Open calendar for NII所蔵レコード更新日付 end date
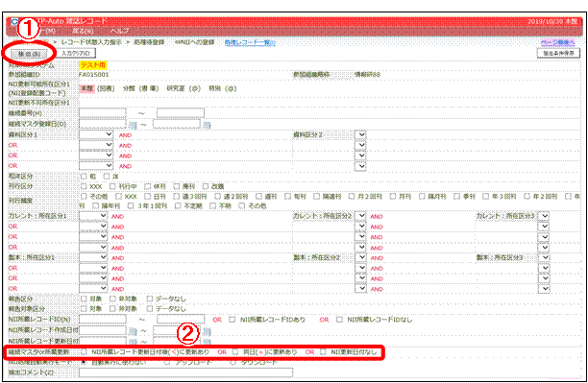Image resolution: width=588 pixels, height=383 pixels. click(207, 342)
